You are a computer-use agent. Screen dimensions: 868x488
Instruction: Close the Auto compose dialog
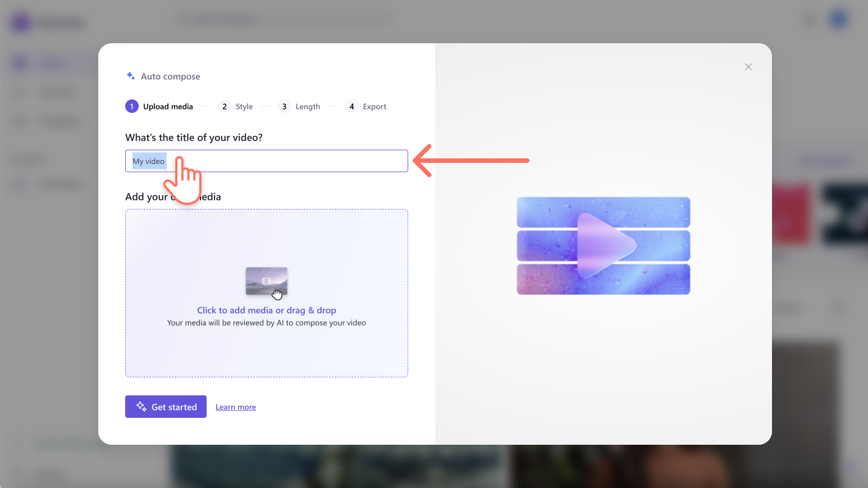point(748,67)
